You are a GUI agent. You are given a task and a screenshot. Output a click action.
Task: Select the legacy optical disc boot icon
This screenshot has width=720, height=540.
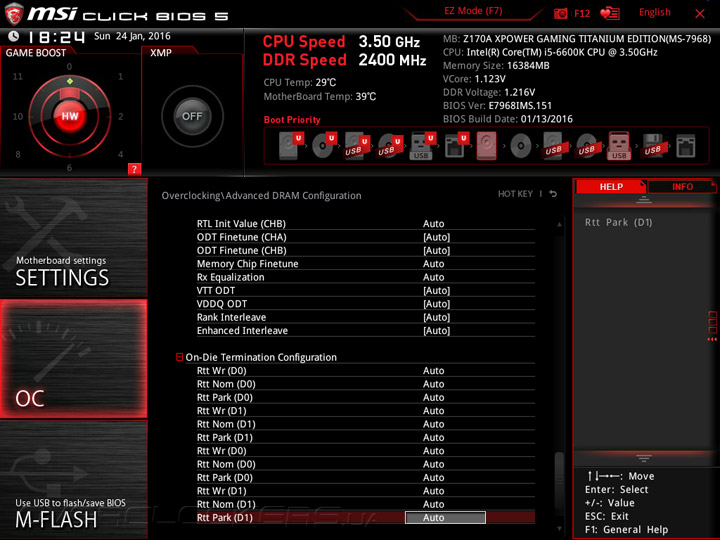[x=521, y=146]
